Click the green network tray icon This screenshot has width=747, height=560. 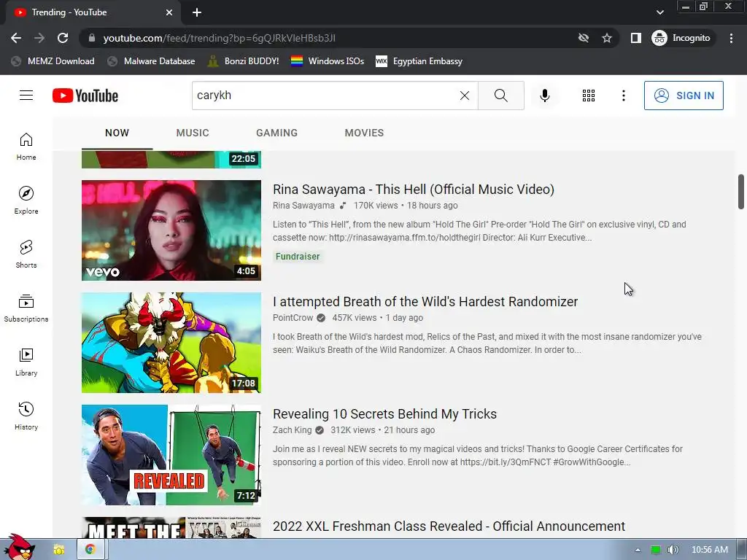click(x=656, y=550)
